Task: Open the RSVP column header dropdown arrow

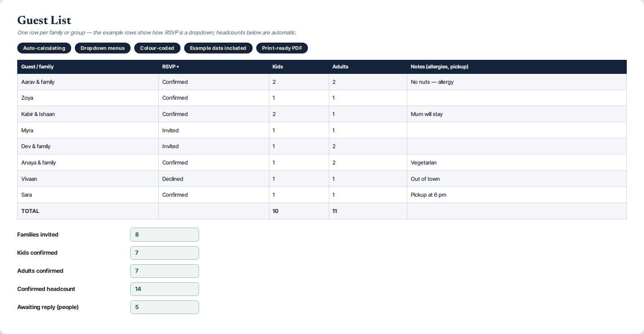Action: 178,67
